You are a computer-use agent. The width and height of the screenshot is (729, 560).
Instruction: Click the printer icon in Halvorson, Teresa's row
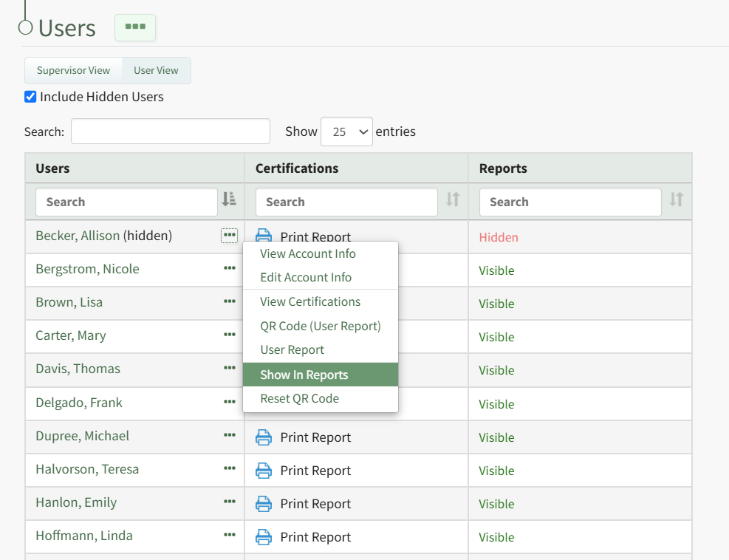264,471
